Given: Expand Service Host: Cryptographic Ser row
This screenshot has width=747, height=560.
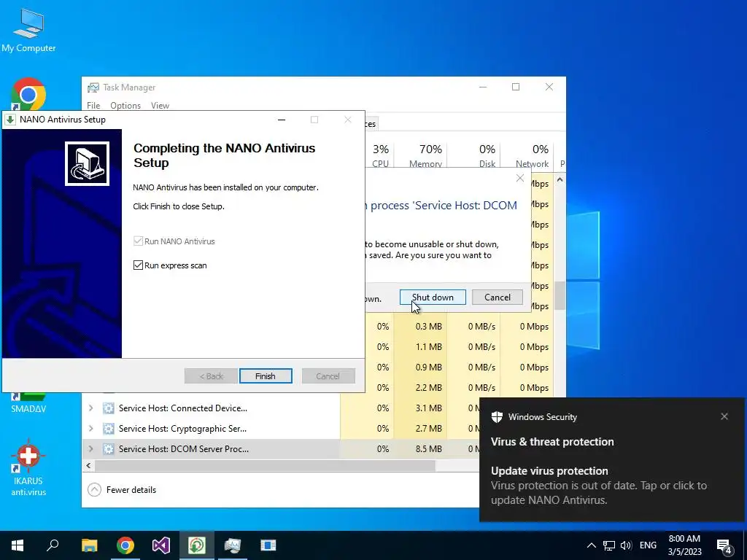Looking at the screenshot, I should click(x=90, y=429).
